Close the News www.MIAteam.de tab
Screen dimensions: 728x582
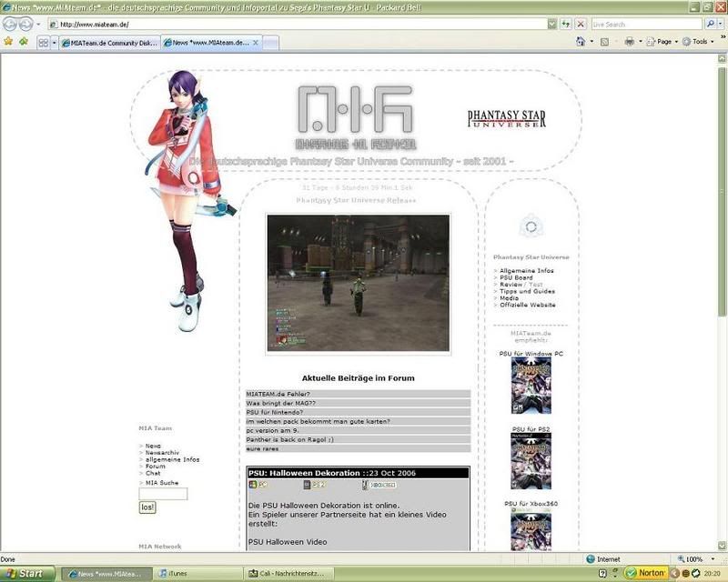click(256, 42)
